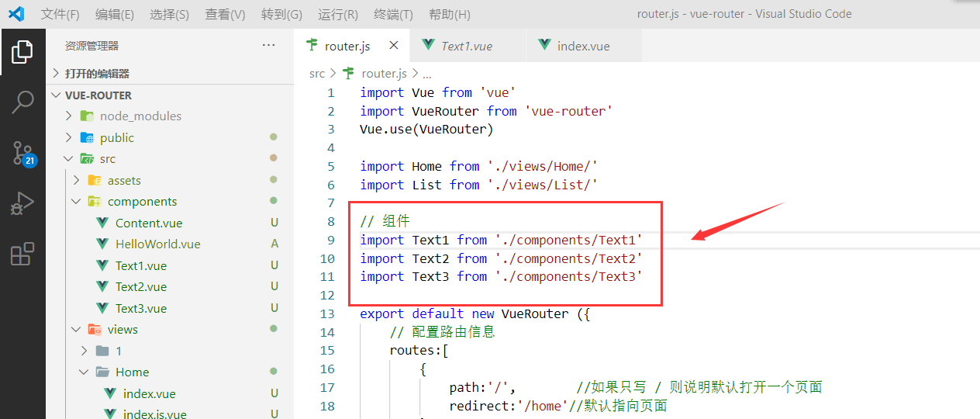Image resolution: width=980 pixels, height=419 pixels.
Task: Click the VS Code logo icon
Action: point(16,14)
